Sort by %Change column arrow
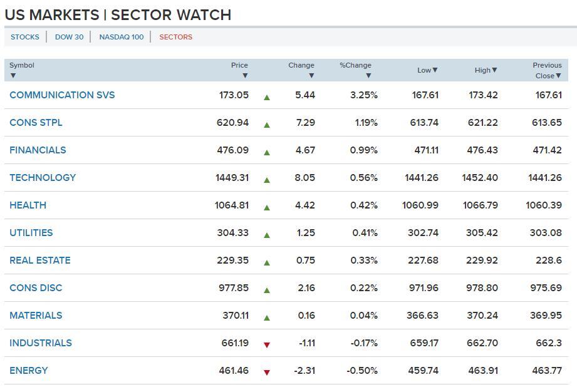The width and height of the screenshot is (577, 392). pyautogui.click(x=368, y=76)
